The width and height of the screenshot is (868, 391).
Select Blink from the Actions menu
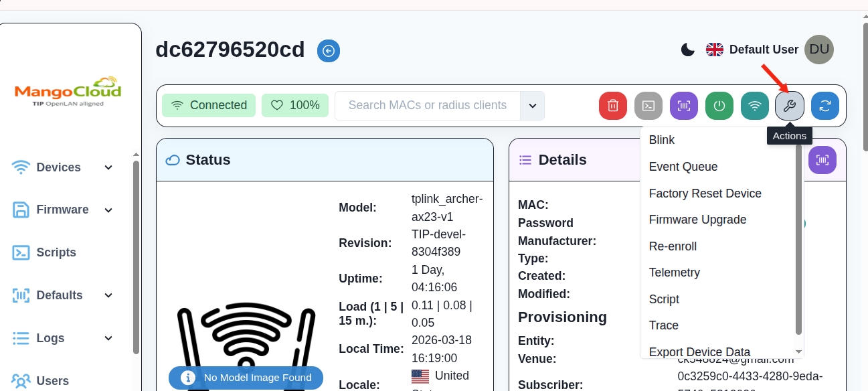(x=661, y=140)
